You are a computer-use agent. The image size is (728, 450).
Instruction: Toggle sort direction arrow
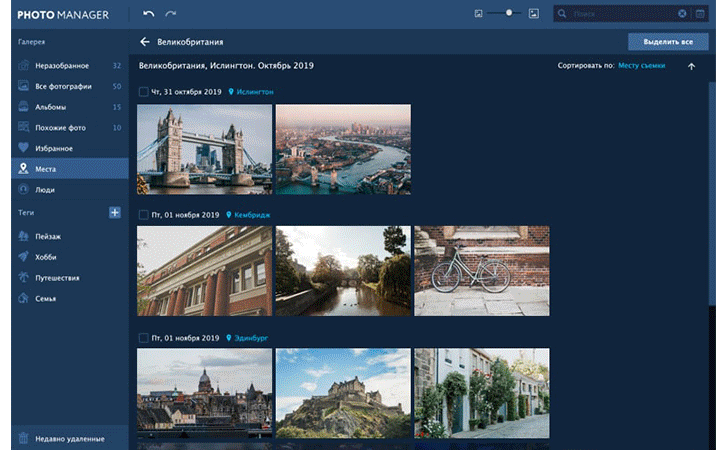coord(691,66)
